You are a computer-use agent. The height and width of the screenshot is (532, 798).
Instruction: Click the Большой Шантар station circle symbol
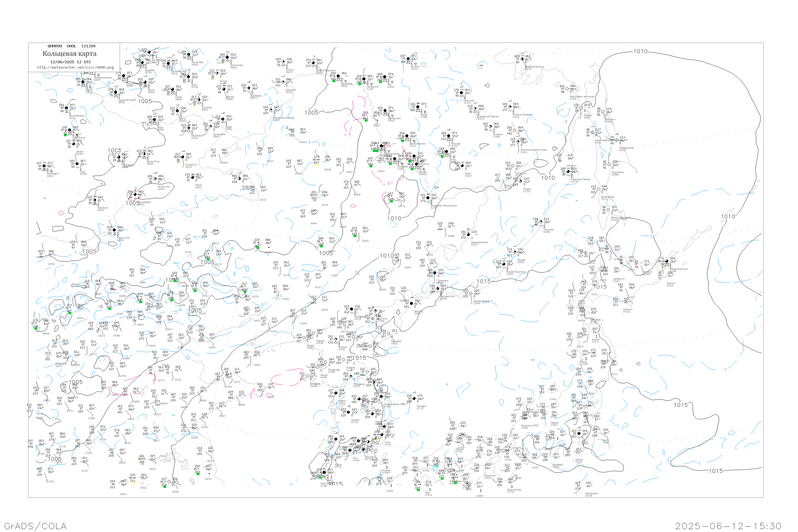522,59
